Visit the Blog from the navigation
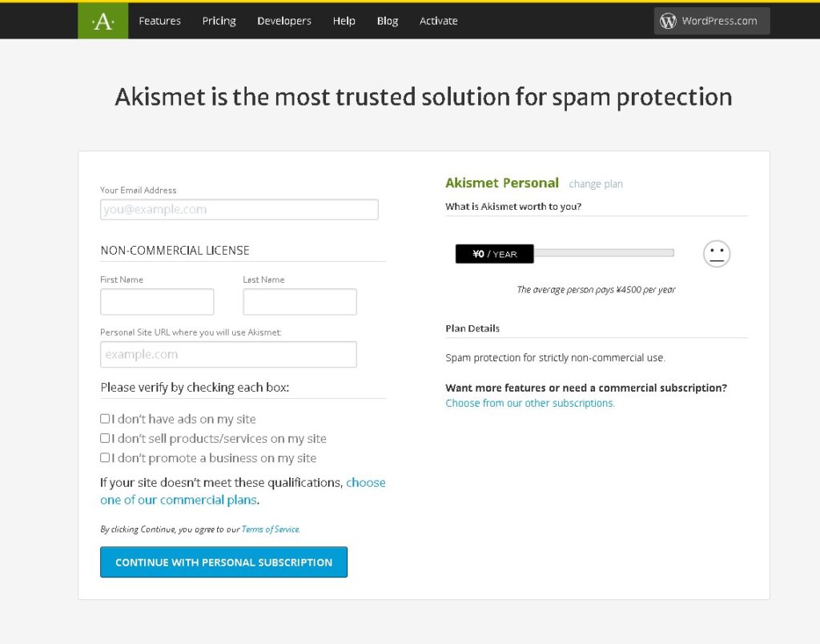The image size is (820, 644). point(387,21)
